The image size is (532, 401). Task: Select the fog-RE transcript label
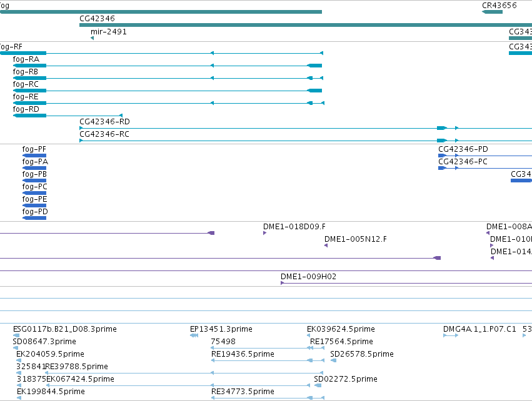pyautogui.click(x=26, y=97)
